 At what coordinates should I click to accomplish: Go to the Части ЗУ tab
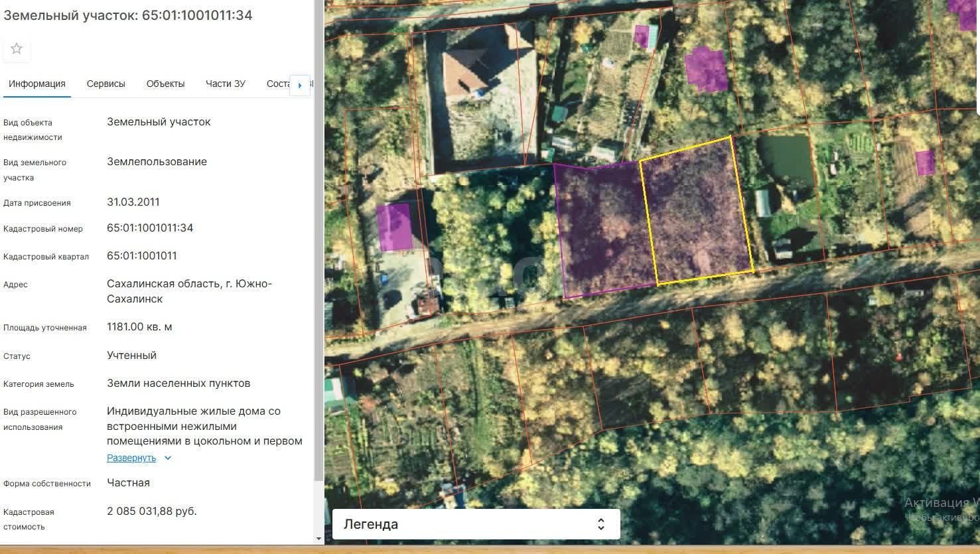(225, 84)
